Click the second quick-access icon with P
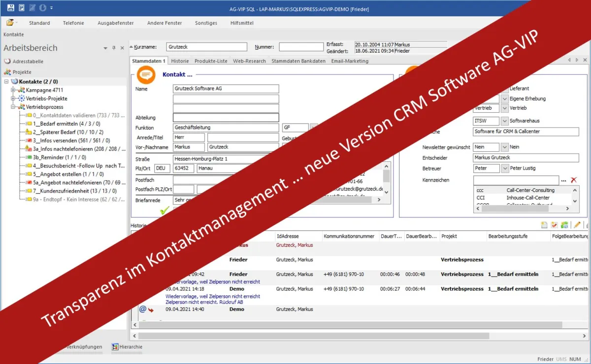The image size is (591, 364). [22, 8]
